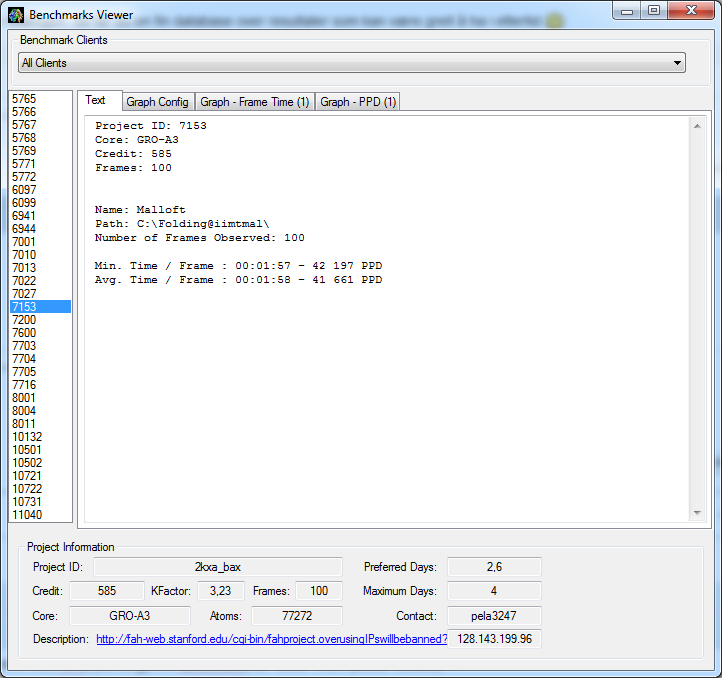Select project 5765 in the list
This screenshot has height=678, width=722.
[x=40, y=99]
